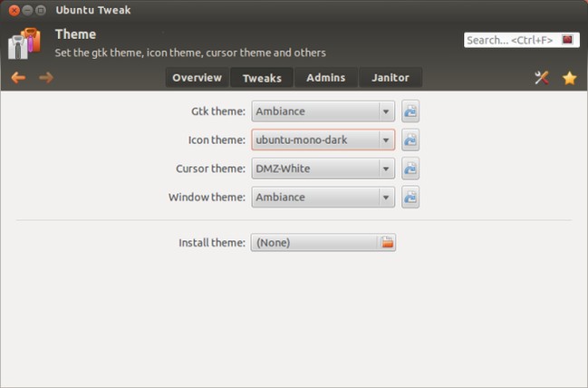Viewport: 588px width, 388px height.
Task: Open the Window theme Ambiance dropdown
Action: (323, 197)
